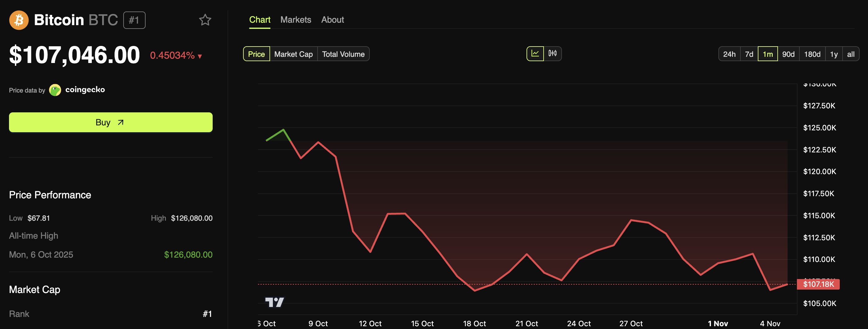Enable the Price chart toggle
The height and width of the screenshot is (329, 868).
[x=256, y=54]
